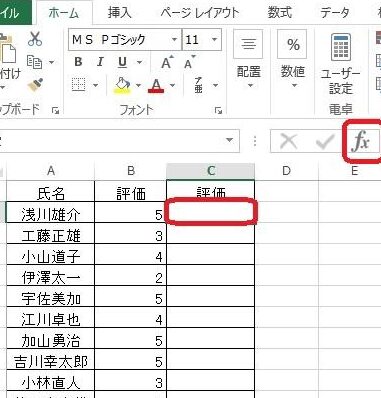
Task: Select cell containing 氏名
Action: coord(51,191)
